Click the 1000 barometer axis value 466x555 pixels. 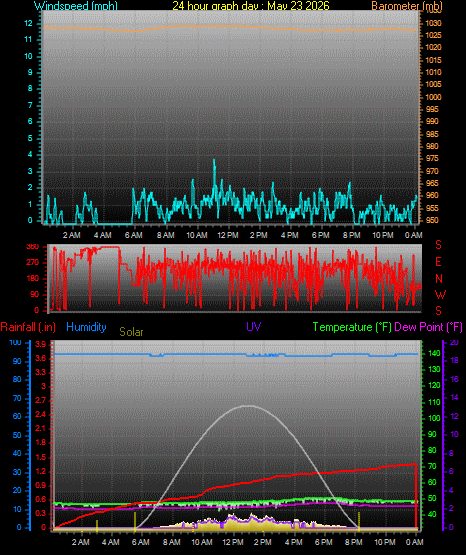(433, 97)
